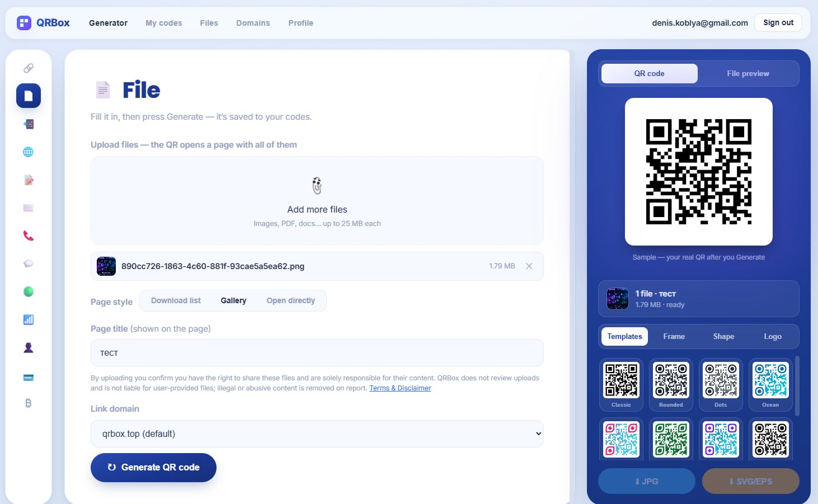818x504 pixels.
Task: Open the Link domain dropdown
Action: (317, 434)
